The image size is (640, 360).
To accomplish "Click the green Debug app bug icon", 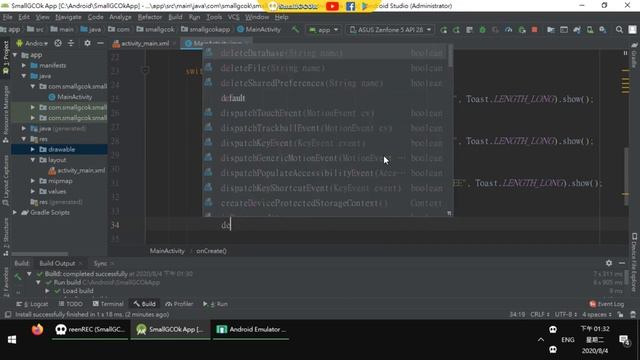I will click(x=482, y=30).
